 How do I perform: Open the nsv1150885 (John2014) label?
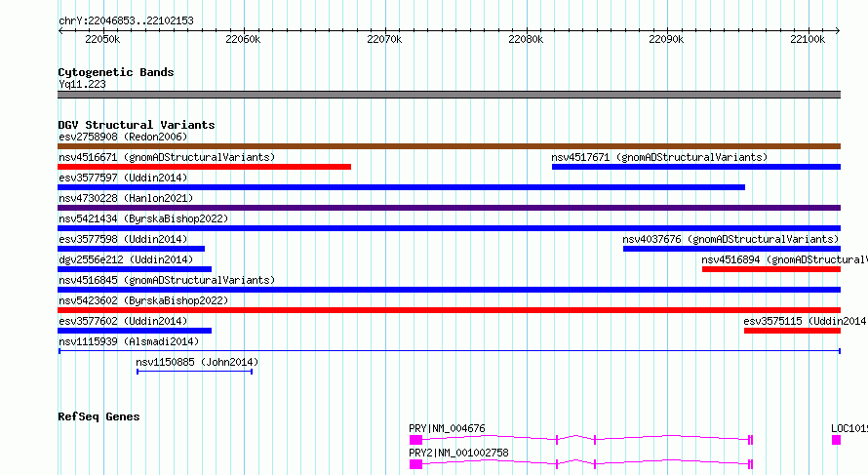pyautogui.click(x=197, y=362)
